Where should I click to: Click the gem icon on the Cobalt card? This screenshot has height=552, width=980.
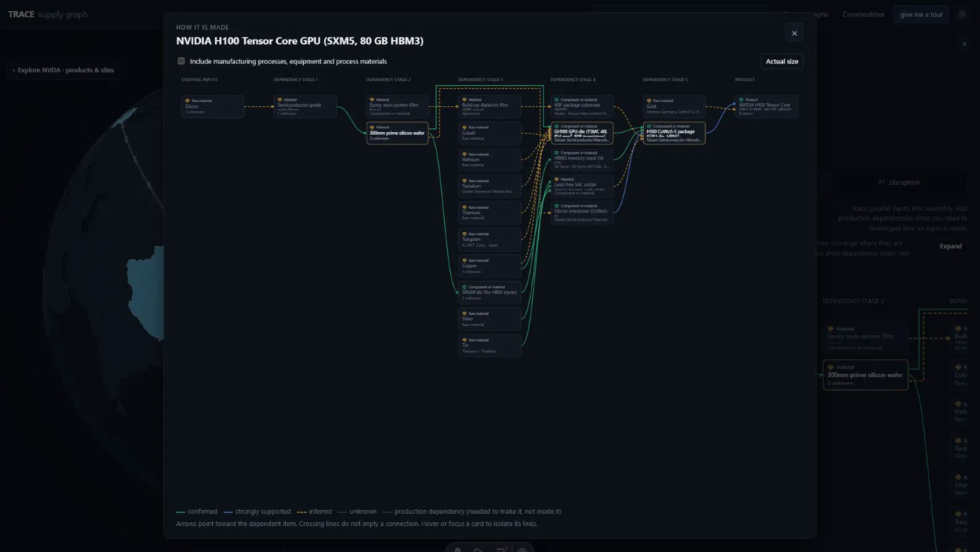(x=465, y=127)
